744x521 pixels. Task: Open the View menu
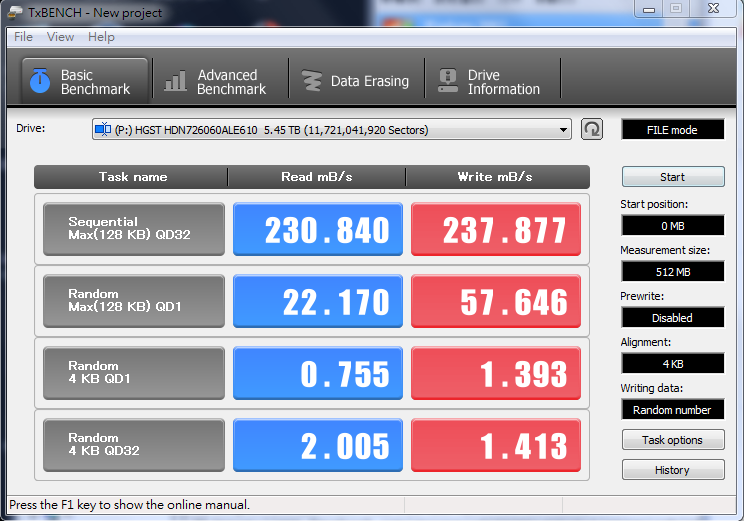(x=60, y=37)
